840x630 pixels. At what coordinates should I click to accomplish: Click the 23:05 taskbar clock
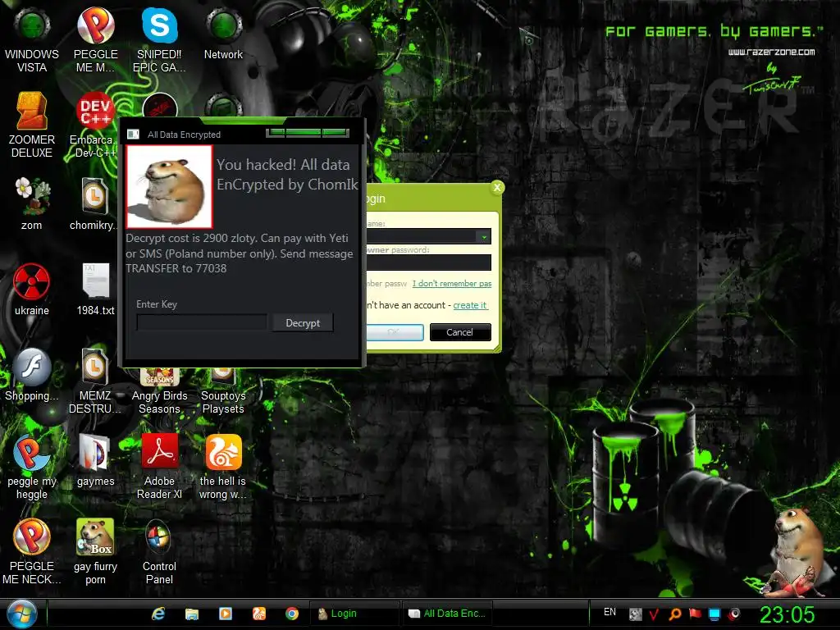[x=787, y=614]
